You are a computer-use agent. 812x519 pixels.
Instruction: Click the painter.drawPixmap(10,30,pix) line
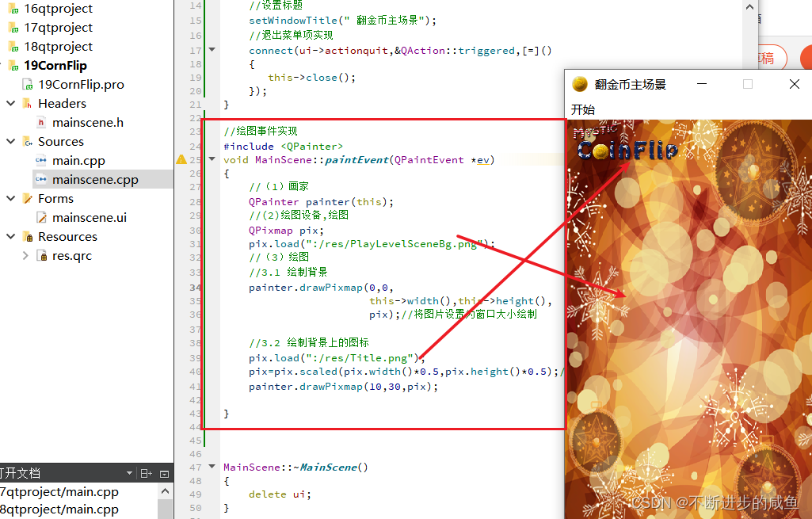pyautogui.click(x=343, y=387)
